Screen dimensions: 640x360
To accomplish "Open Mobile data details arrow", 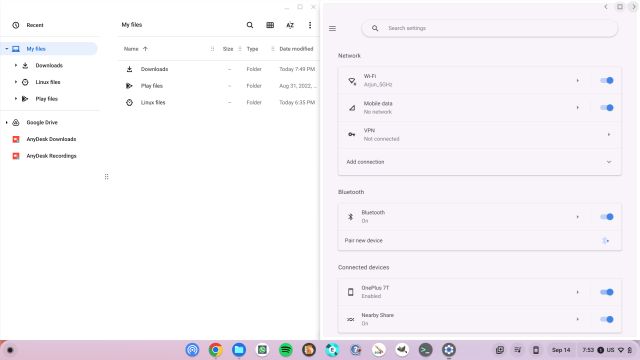I will [x=578, y=108].
